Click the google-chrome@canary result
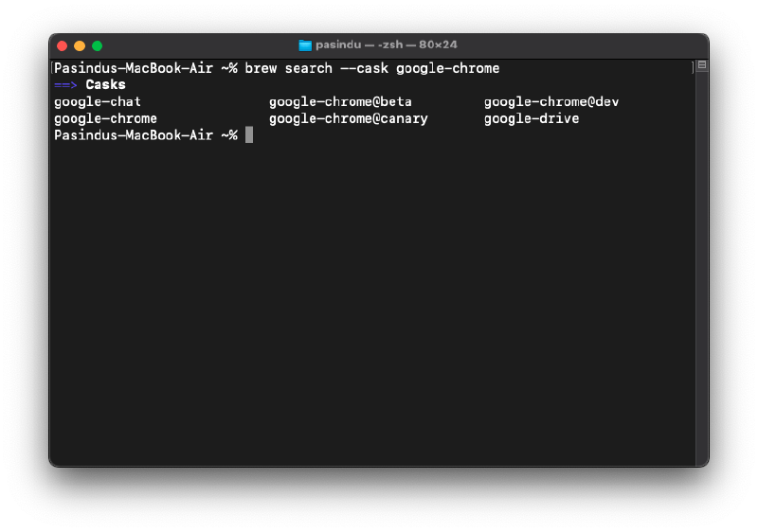758x532 pixels. pos(348,118)
